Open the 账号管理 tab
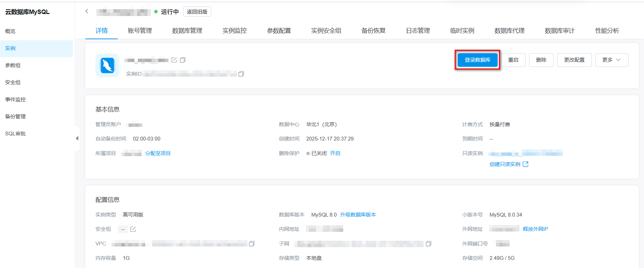The height and width of the screenshot is (268, 644). tap(140, 31)
